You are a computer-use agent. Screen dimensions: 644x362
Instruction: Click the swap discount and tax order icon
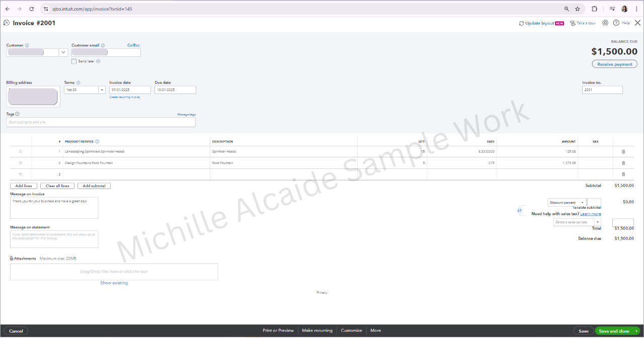click(x=520, y=210)
